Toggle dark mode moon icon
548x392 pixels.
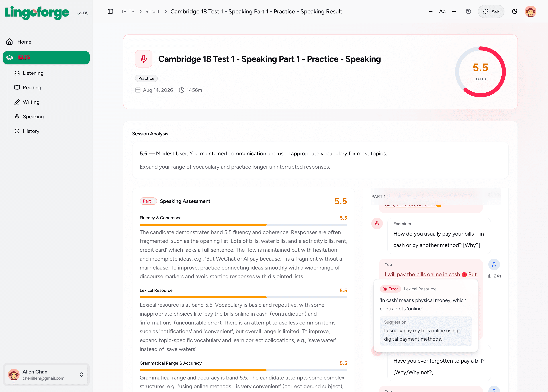click(515, 12)
